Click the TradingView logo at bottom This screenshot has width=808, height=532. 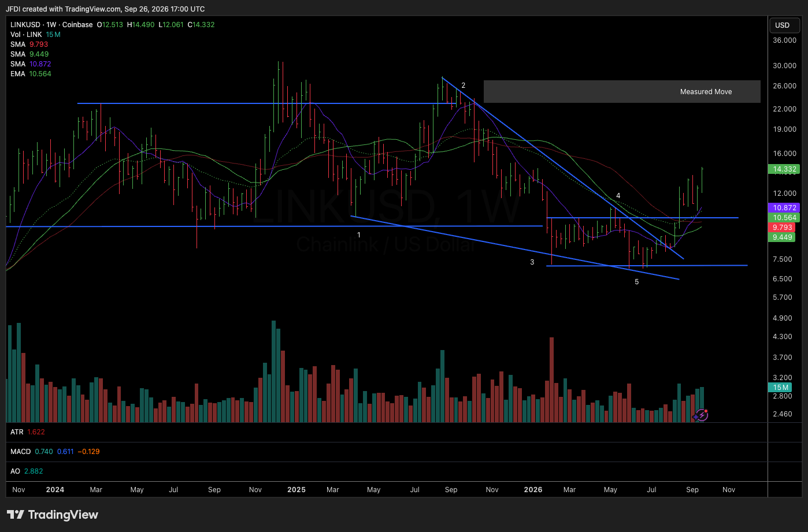[x=53, y=515]
